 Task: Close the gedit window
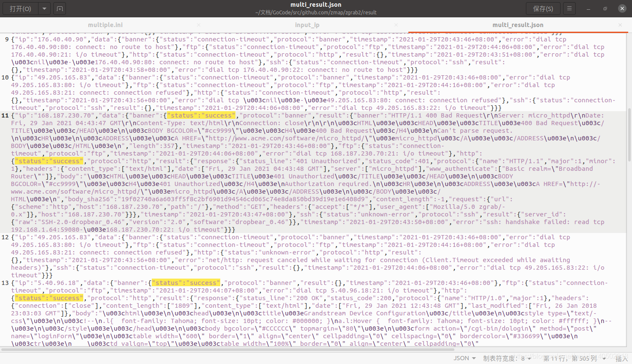pos(622,8)
